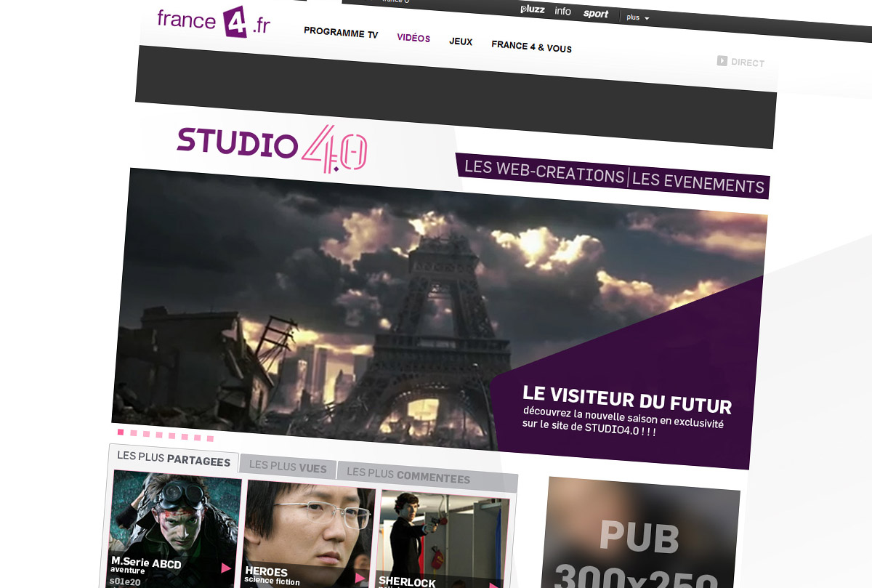This screenshot has width=872, height=588.
Task: Click the DIRECT play icon
Action: [722, 61]
